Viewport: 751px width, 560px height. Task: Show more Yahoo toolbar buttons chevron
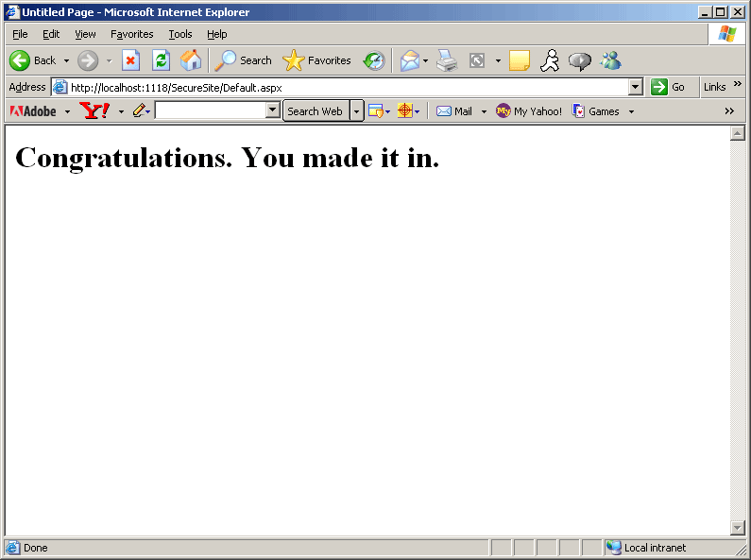coord(729,111)
